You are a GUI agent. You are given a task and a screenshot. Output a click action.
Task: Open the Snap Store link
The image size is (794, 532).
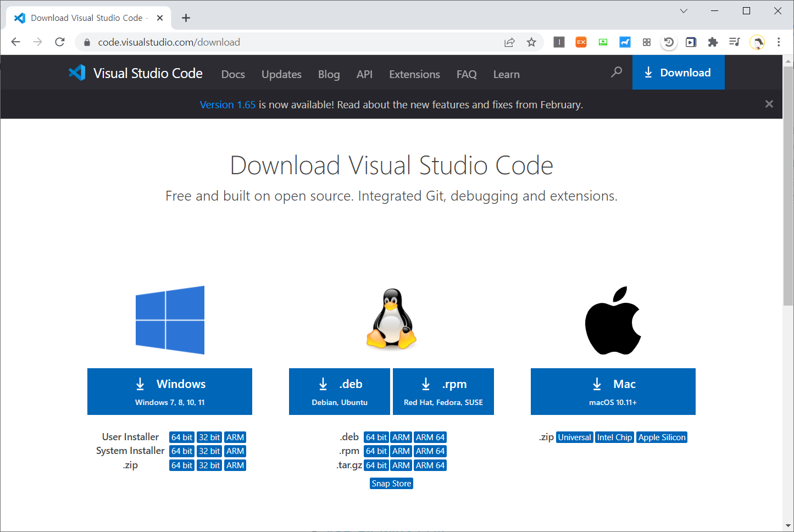[x=391, y=484]
